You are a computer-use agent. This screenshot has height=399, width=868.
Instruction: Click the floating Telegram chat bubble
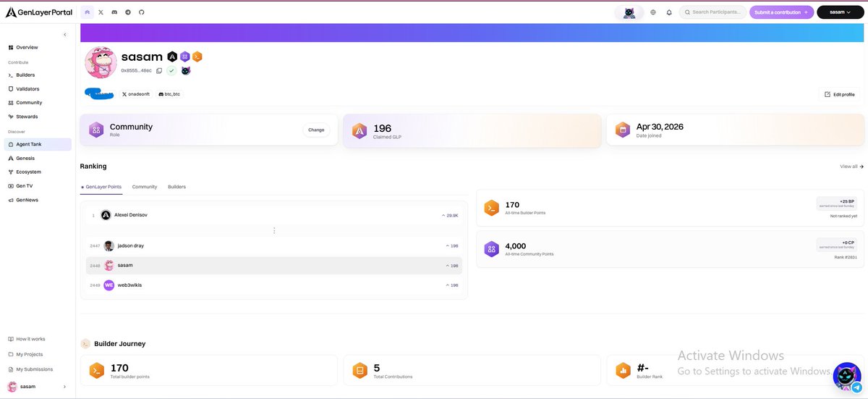tap(856, 388)
